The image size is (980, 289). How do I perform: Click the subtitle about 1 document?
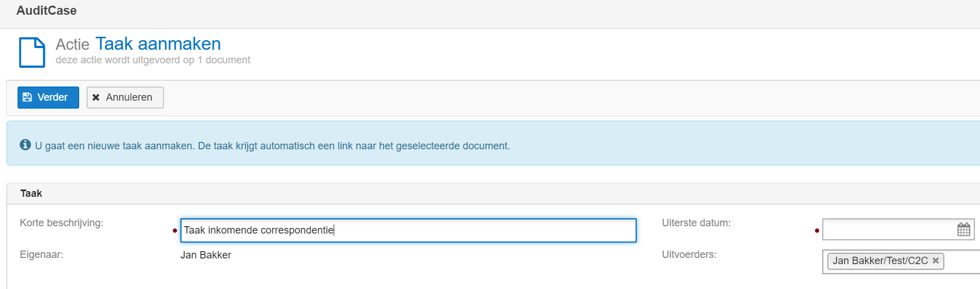pyautogui.click(x=153, y=60)
